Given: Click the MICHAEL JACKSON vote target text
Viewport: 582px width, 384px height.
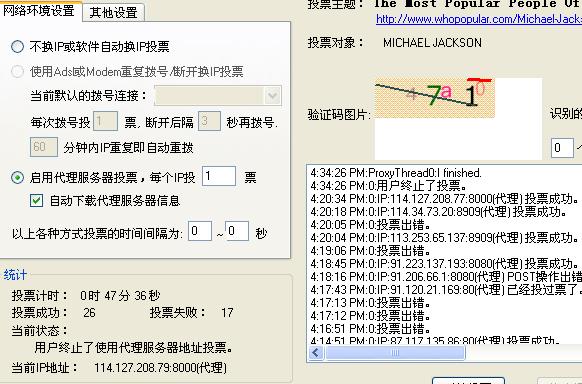Looking at the screenshot, I should point(432,43).
